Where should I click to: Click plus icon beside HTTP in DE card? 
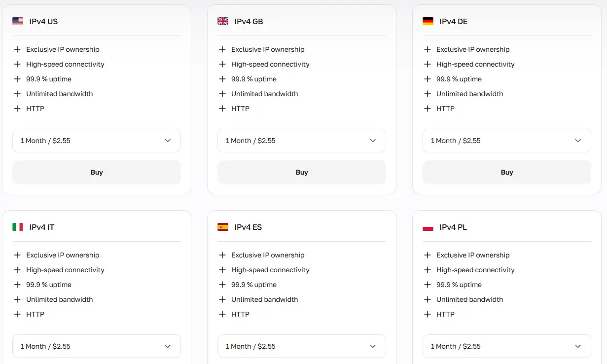coord(428,109)
